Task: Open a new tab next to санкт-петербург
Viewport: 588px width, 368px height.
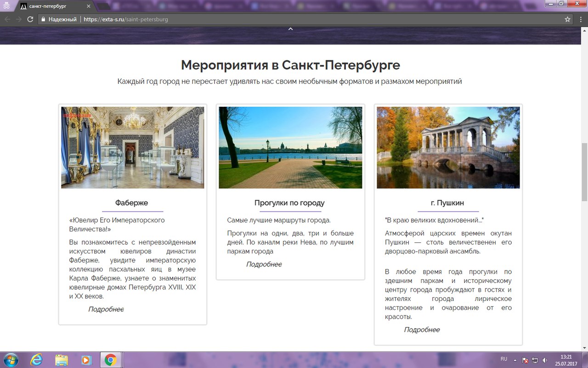Action: pos(103,6)
